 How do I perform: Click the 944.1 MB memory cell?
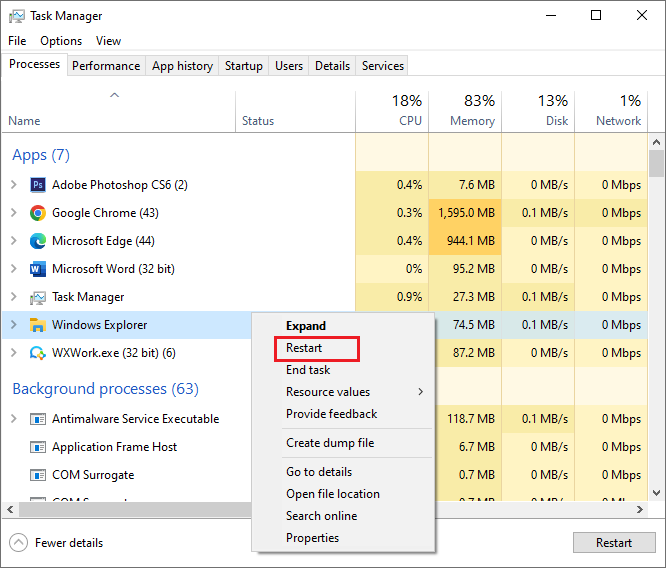[x=465, y=241]
